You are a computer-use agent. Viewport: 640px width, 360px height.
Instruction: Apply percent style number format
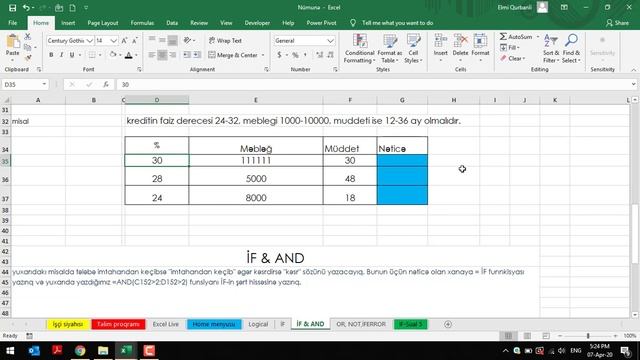click(x=295, y=55)
